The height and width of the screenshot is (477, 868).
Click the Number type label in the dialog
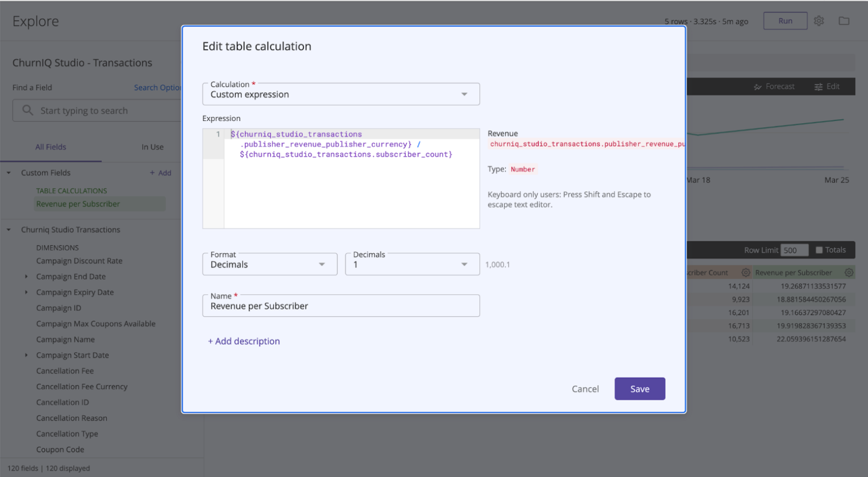pyautogui.click(x=523, y=169)
